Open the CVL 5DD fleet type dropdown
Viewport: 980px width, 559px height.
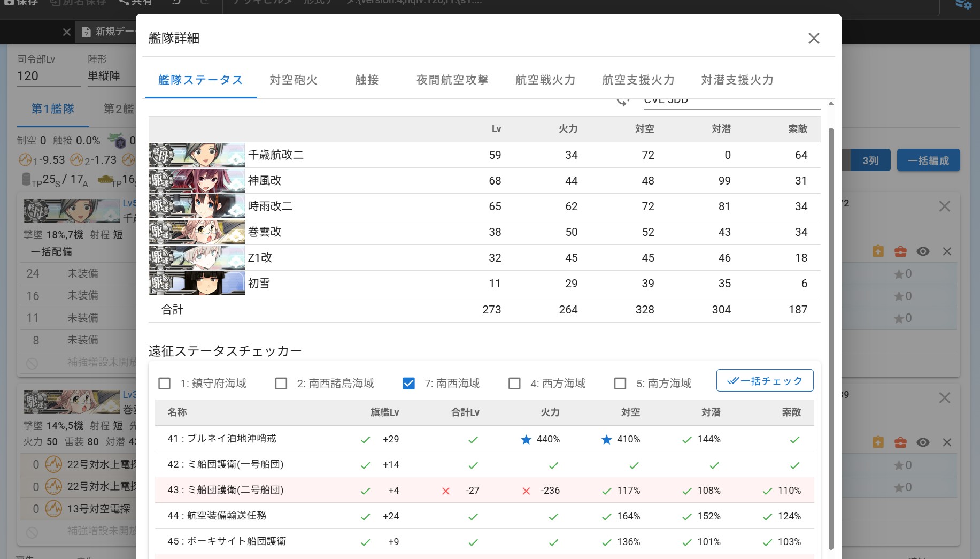click(730, 102)
